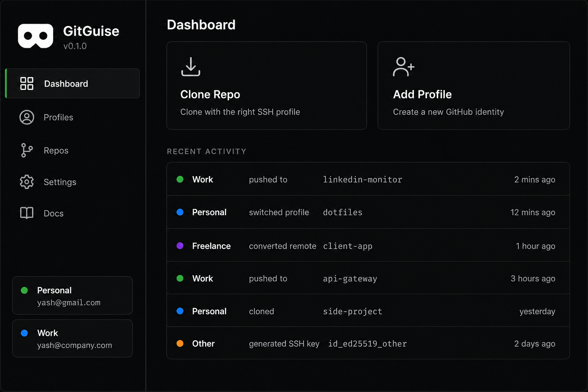This screenshot has width=588, height=392.
Task: Select the Work yash@company.com profile card
Action: 73,338
